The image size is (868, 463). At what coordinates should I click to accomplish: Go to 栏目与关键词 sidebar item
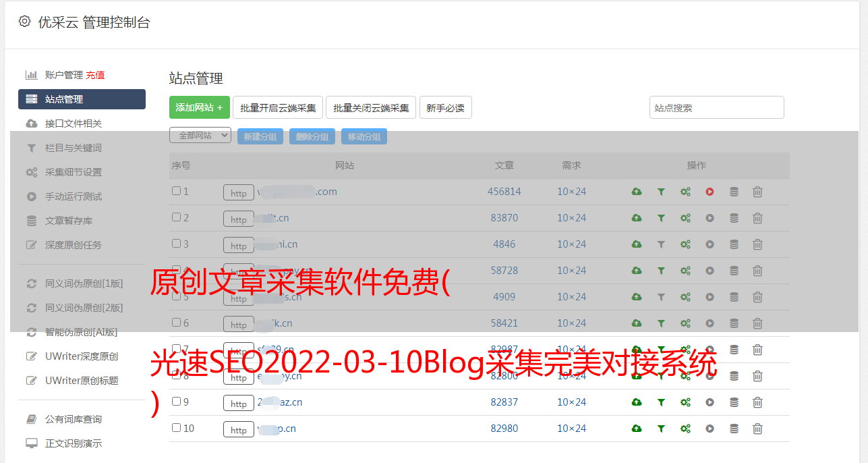tap(74, 148)
